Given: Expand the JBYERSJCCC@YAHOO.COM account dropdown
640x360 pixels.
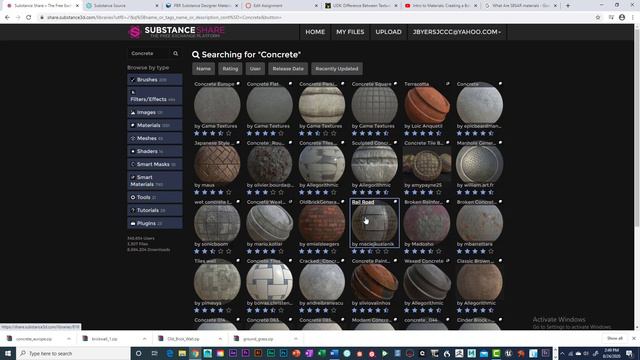Looking at the screenshot, I should 457,32.
